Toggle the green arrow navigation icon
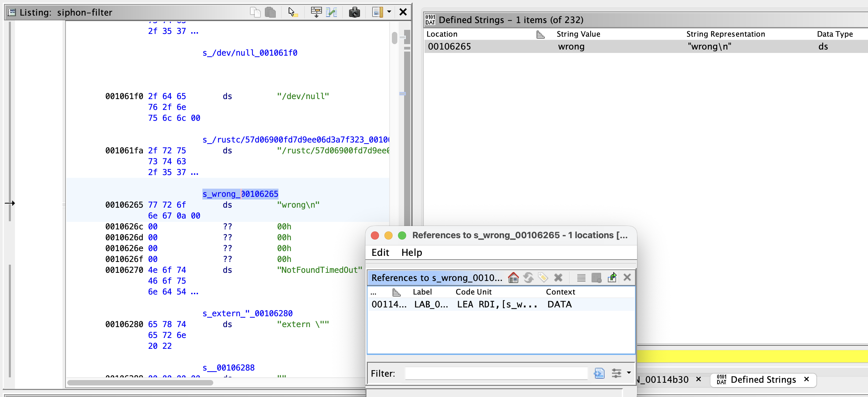The height and width of the screenshot is (397, 868). 612,278
